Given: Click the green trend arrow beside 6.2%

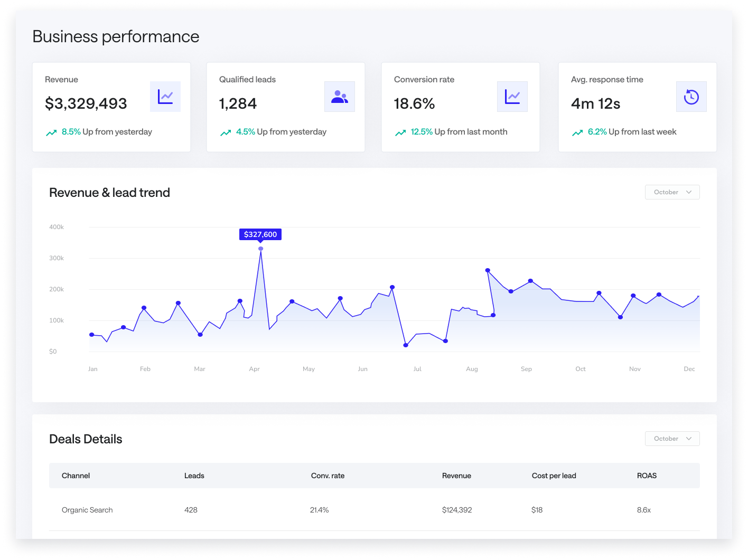Looking at the screenshot, I should (x=577, y=132).
